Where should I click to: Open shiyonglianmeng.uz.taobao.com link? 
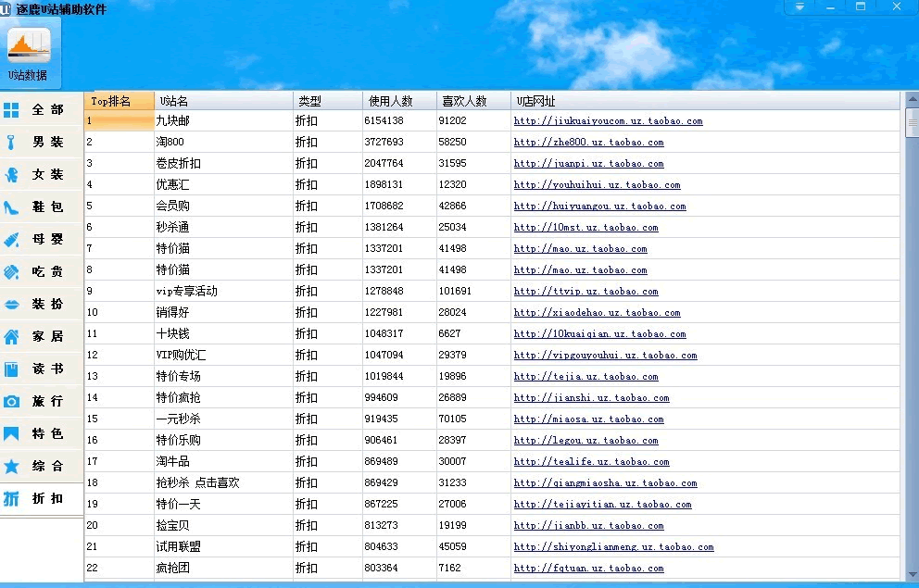coord(614,547)
